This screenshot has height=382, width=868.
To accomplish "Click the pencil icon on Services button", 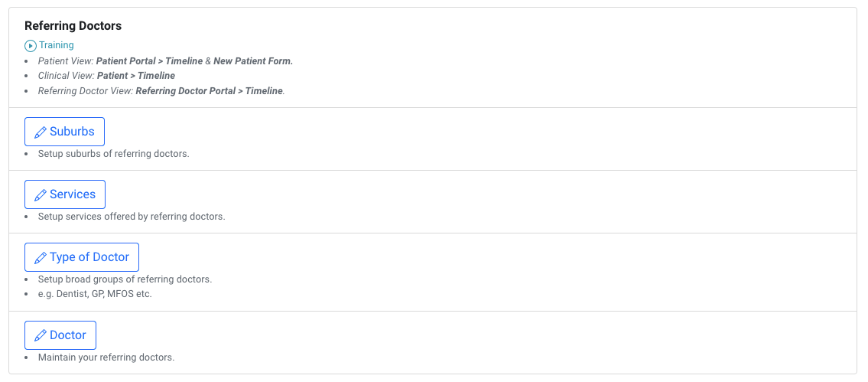I will [40, 194].
